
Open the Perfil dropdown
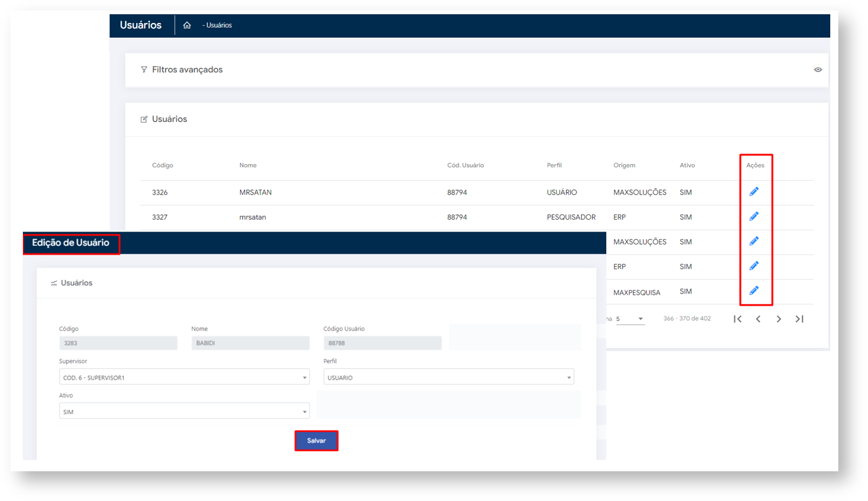449,377
